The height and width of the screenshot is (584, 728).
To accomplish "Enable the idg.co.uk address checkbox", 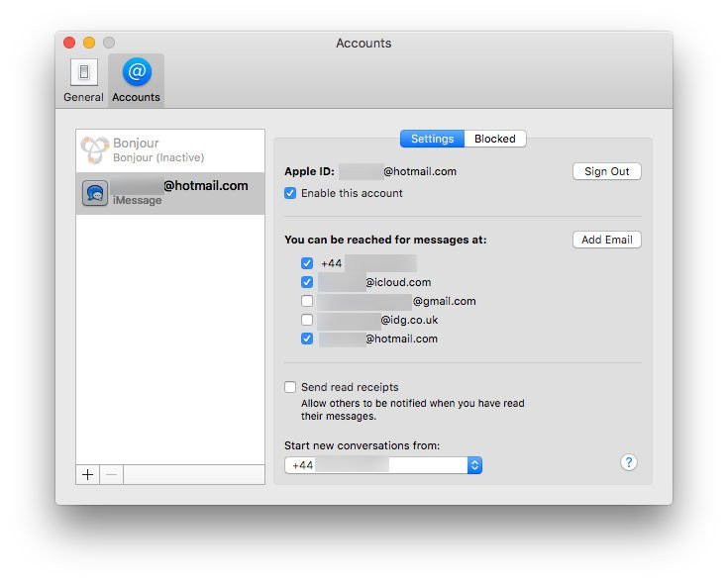I will point(307,320).
